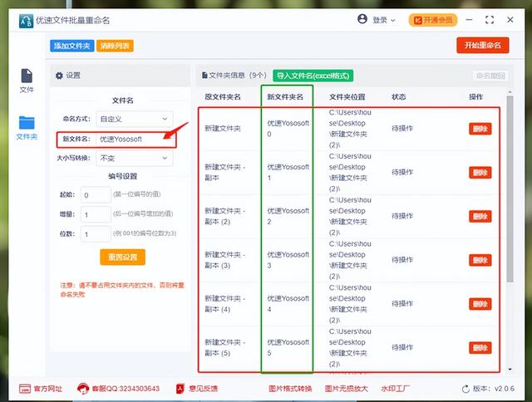Select the 文件夹 folder mode sidebar icon
Image resolution: width=532 pixels, height=402 pixels.
pos(27,128)
